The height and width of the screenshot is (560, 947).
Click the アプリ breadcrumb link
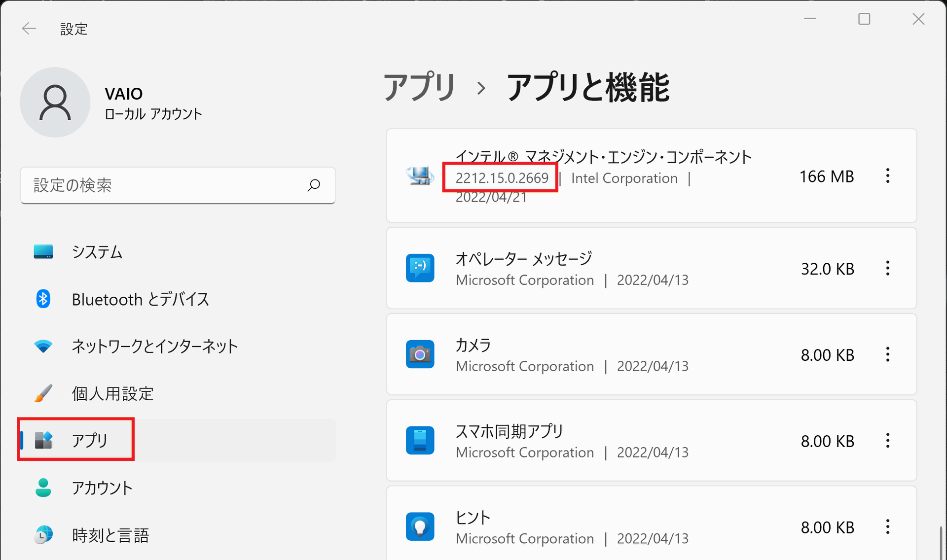(x=419, y=87)
